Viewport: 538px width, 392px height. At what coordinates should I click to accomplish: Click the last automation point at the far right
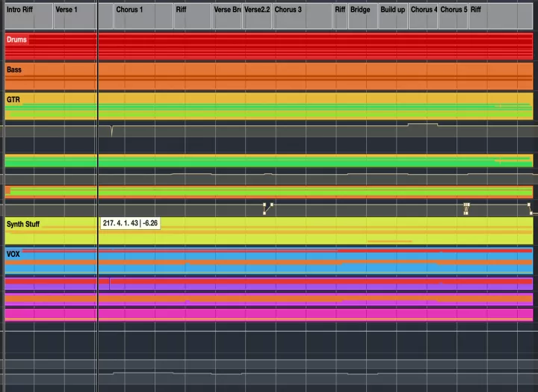[x=531, y=214]
